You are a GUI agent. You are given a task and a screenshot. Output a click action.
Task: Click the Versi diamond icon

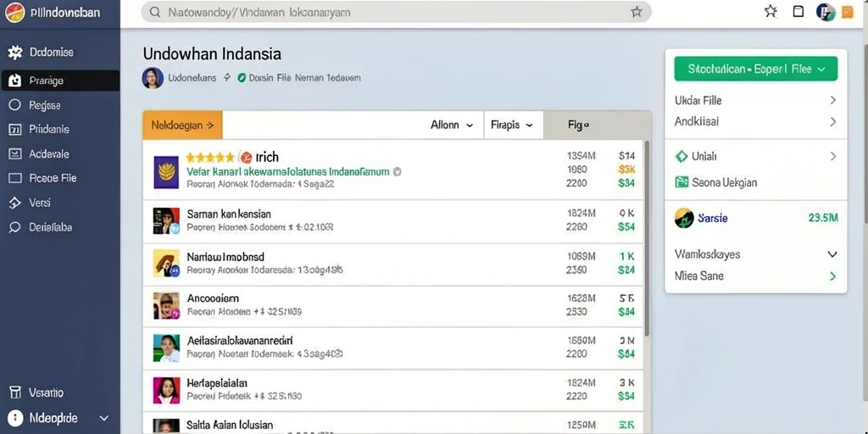click(15, 203)
